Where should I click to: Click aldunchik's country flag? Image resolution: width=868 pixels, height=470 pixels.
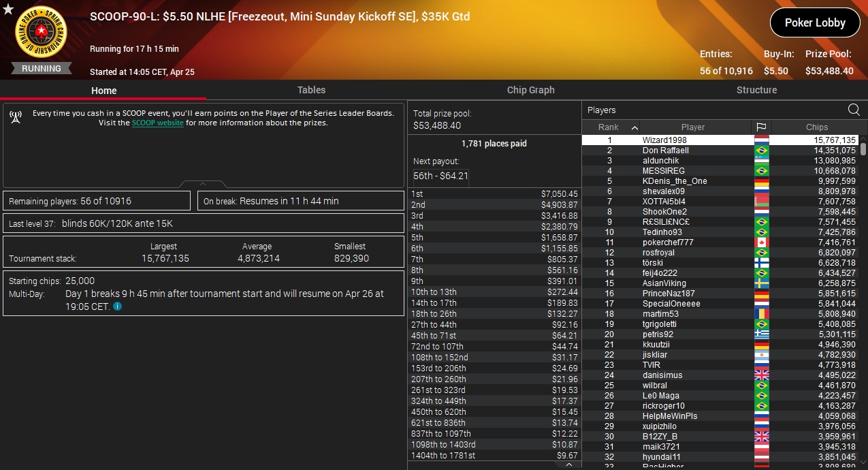coord(761,161)
